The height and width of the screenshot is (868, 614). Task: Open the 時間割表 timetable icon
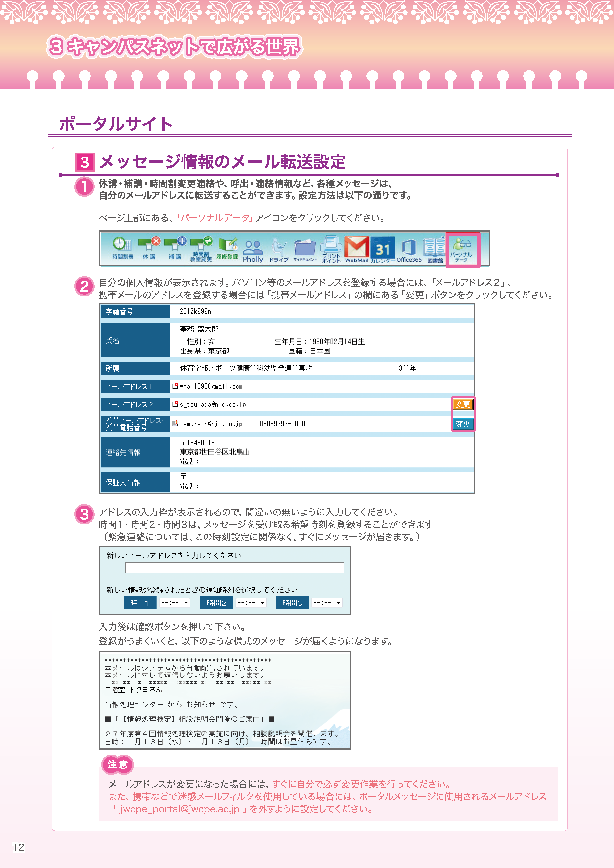[x=123, y=248]
